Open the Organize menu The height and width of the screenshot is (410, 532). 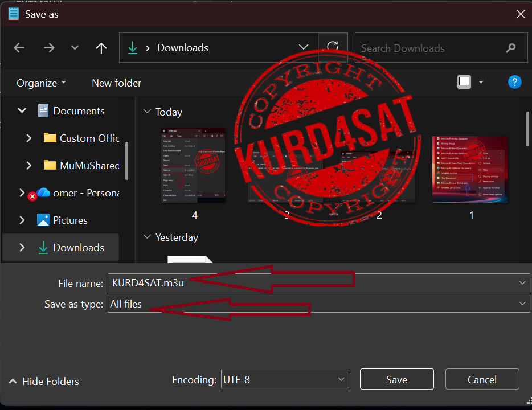pyautogui.click(x=41, y=83)
